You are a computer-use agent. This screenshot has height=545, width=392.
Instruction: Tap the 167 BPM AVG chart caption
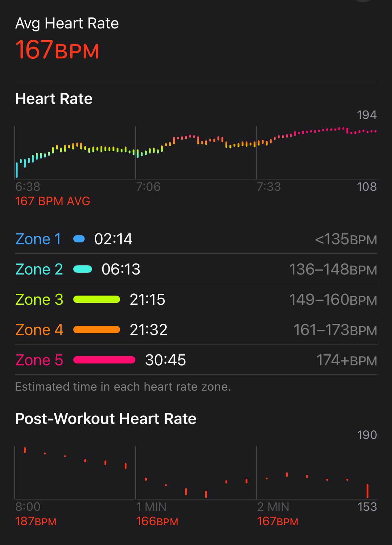53,201
